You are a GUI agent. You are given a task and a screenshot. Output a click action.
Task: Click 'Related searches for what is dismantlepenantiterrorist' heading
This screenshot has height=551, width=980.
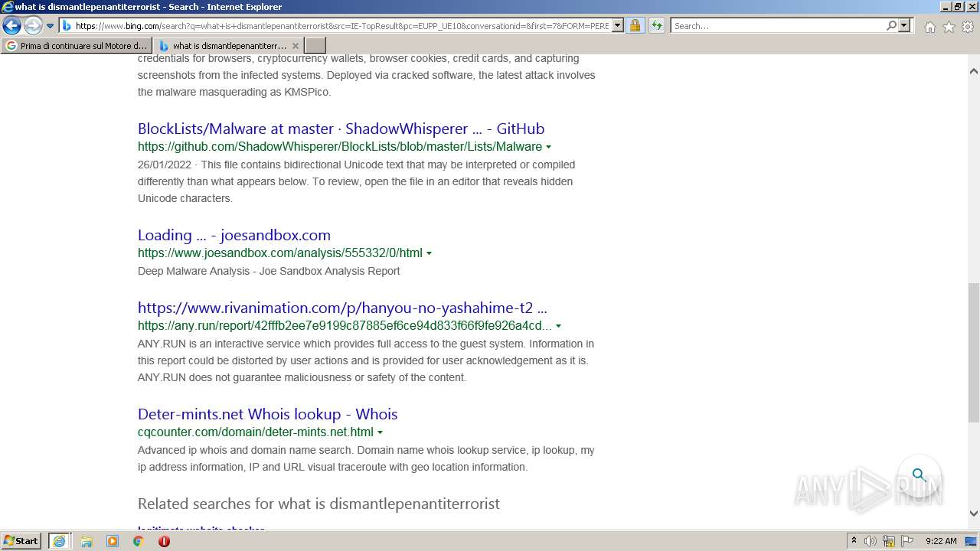coord(318,504)
